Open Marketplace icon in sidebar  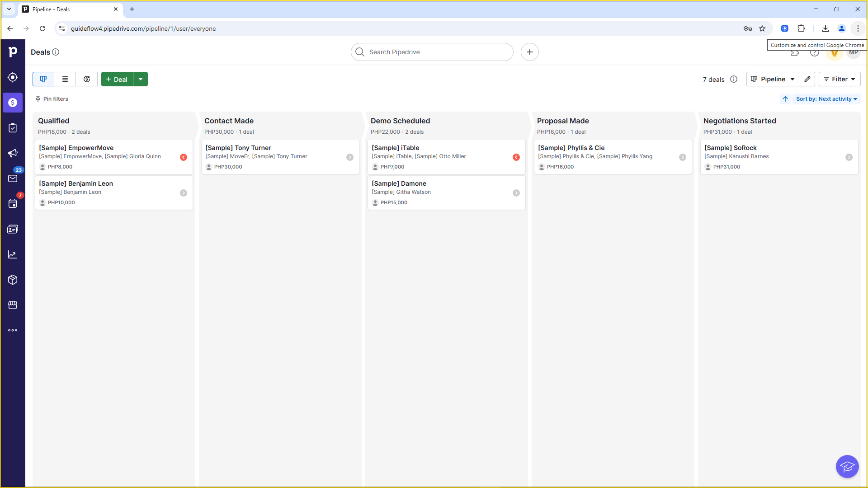(13, 305)
